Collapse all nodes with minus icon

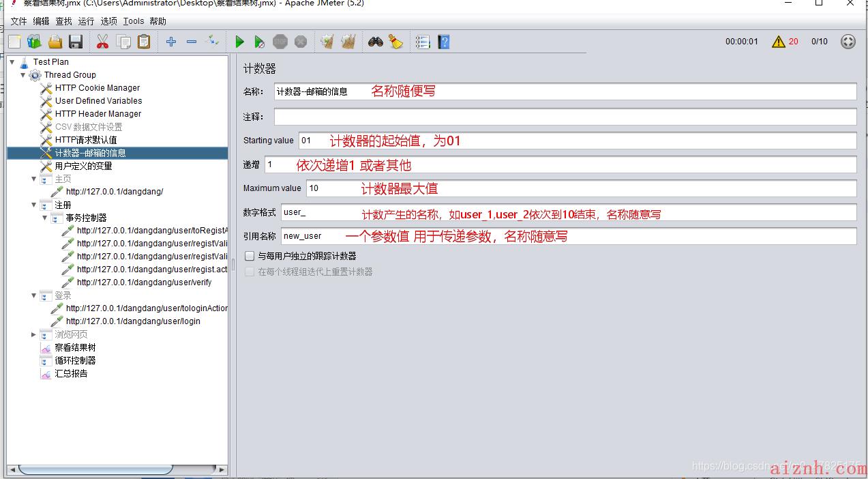click(192, 42)
